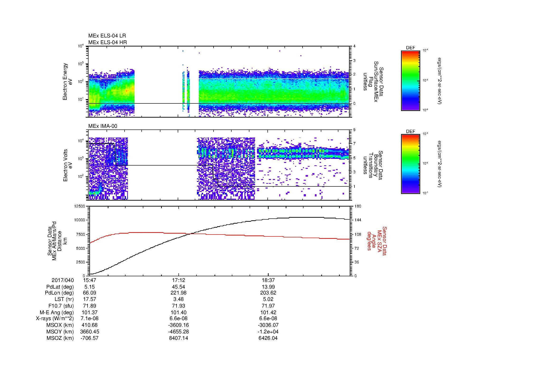Click the 'MSOZ (km)' row label
555x392 pixels.
click(60, 338)
